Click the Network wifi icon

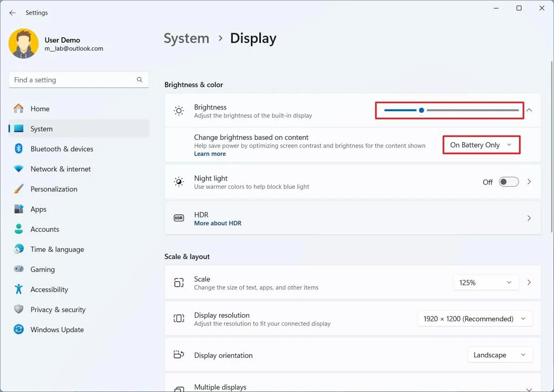point(19,169)
